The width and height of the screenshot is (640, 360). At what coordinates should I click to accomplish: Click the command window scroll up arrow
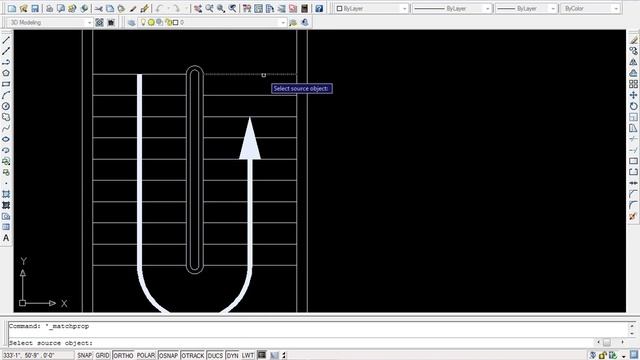tap(633, 326)
